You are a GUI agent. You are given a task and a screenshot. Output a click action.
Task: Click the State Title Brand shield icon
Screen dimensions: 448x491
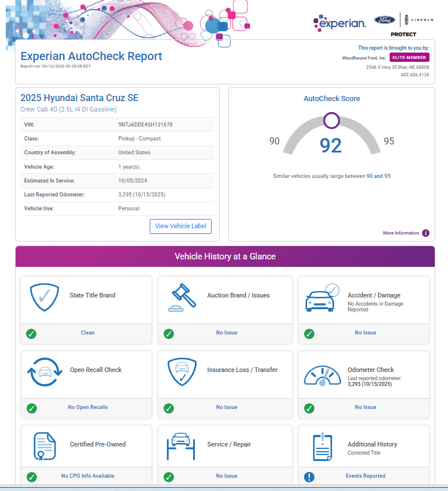pyautogui.click(x=44, y=297)
